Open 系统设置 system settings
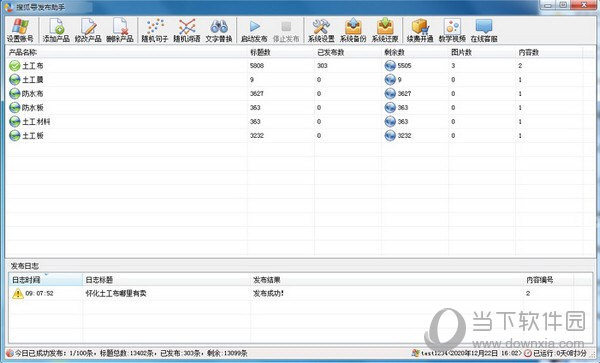Image resolution: width=600 pixels, height=363 pixels. click(321, 30)
